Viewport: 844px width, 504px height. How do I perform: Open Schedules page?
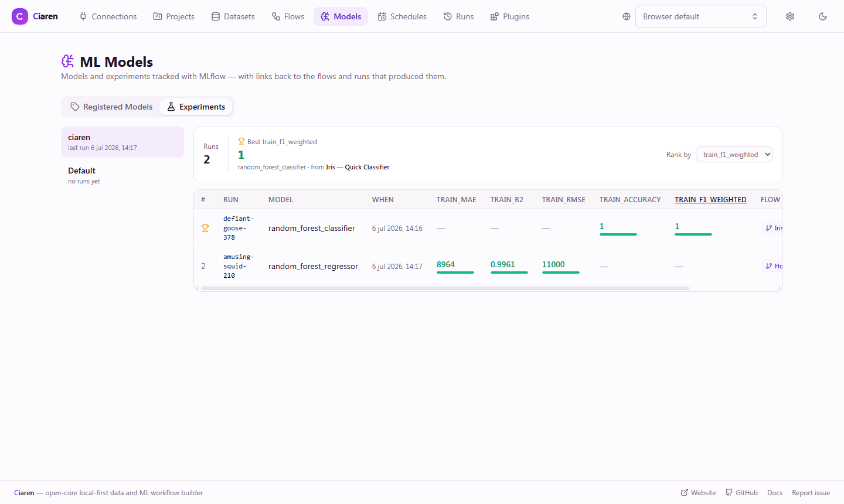click(x=402, y=16)
